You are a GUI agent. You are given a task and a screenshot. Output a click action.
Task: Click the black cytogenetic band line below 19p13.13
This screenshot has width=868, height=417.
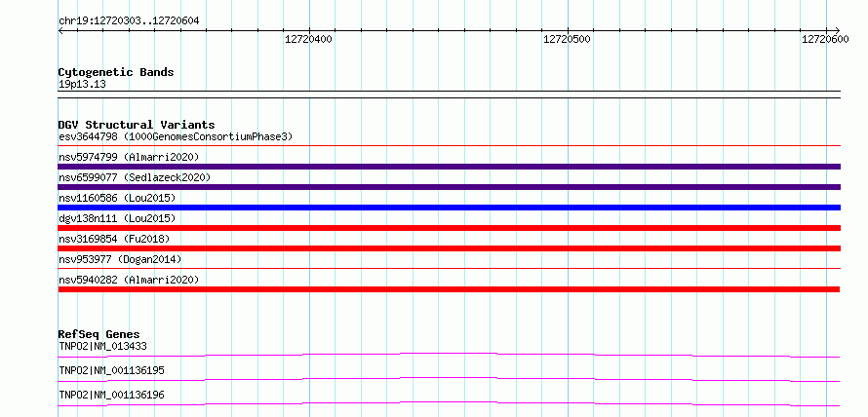point(449,95)
